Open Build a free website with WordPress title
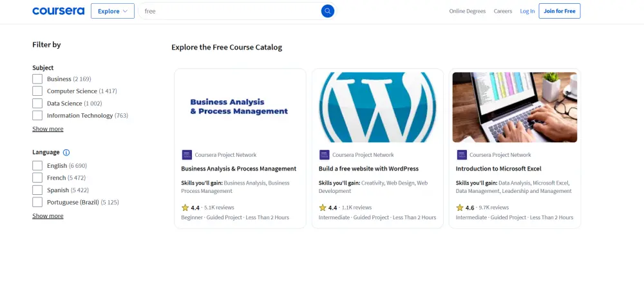Image resolution: width=644 pixels, height=283 pixels. click(x=368, y=169)
